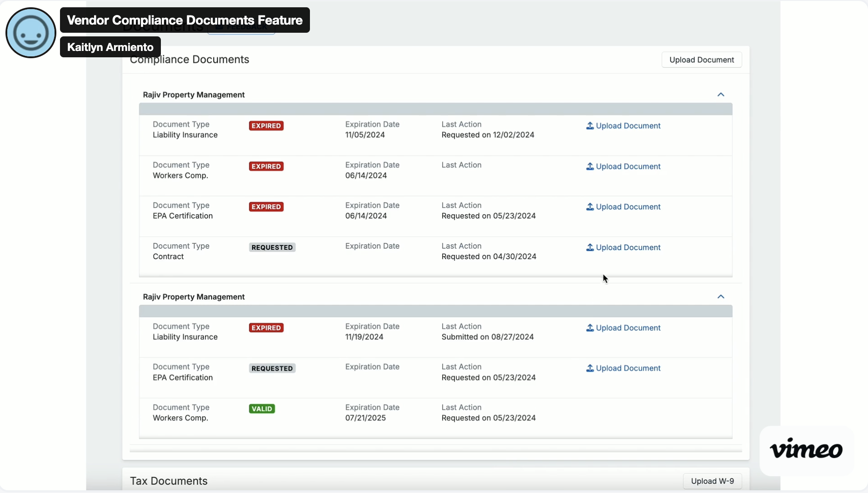The image size is (868, 493).
Task: Click EXPIRED badge on expired Workers Comp. row
Action: (x=266, y=166)
